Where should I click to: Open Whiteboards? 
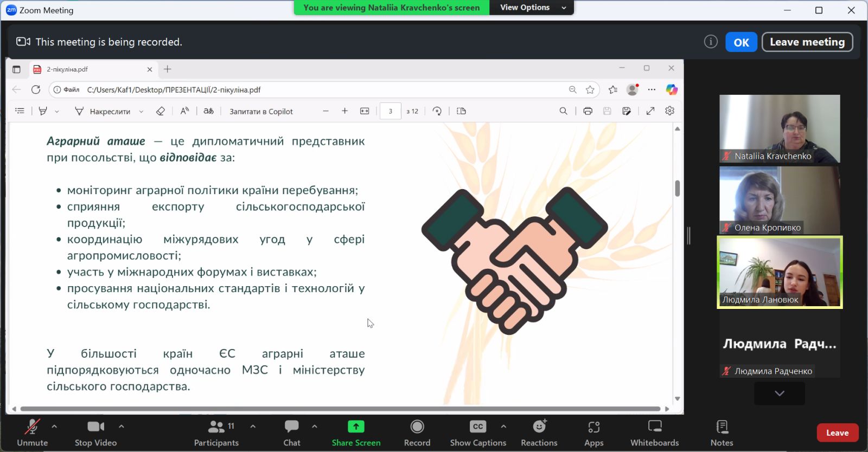click(x=655, y=433)
